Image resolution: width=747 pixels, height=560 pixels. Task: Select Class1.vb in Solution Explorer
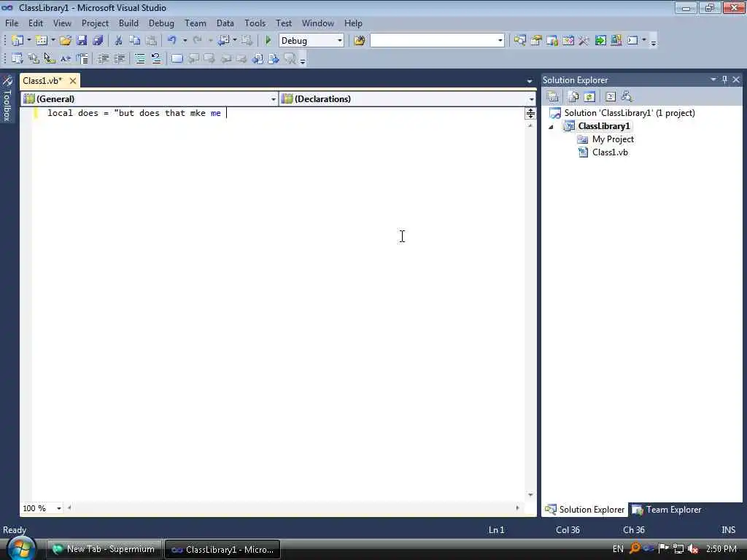point(610,152)
